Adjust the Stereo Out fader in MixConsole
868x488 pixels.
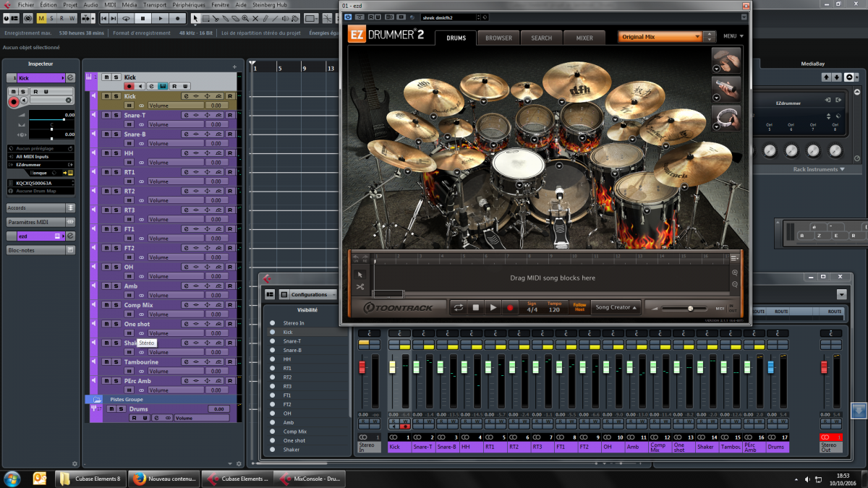coord(824,367)
